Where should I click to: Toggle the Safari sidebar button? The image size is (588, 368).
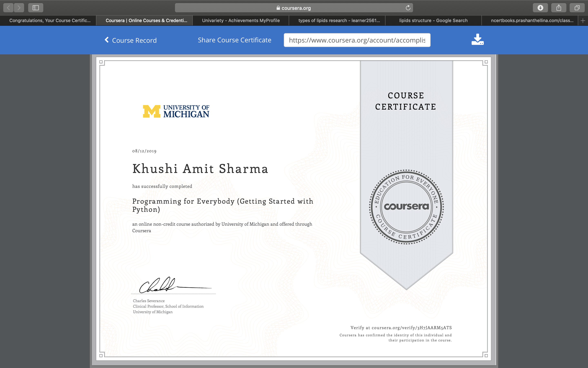pyautogui.click(x=36, y=8)
